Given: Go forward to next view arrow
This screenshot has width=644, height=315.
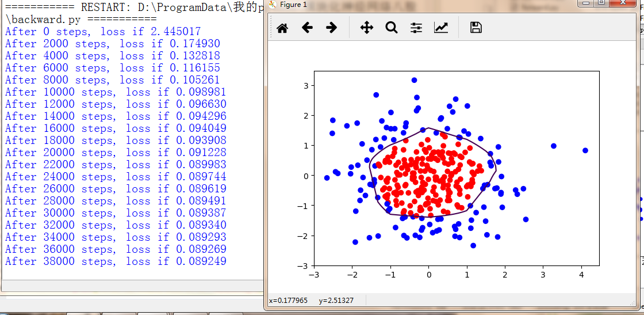Looking at the screenshot, I should (x=331, y=28).
